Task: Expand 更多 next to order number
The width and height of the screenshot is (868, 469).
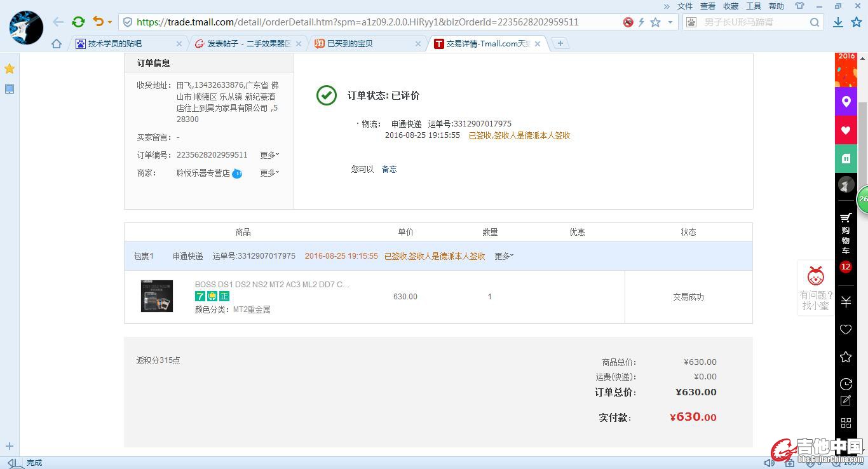Action: [269, 155]
